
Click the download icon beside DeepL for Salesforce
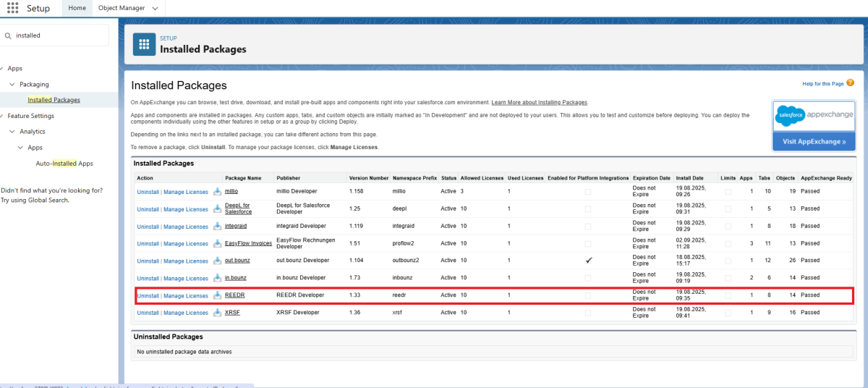click(x=217, y=209)
